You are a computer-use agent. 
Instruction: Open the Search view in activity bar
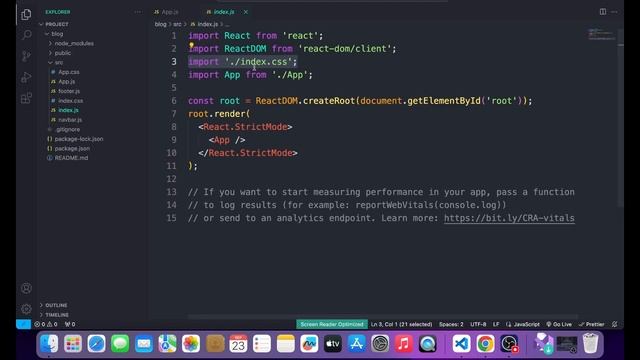pyautogui.click(x=26, y=35)
